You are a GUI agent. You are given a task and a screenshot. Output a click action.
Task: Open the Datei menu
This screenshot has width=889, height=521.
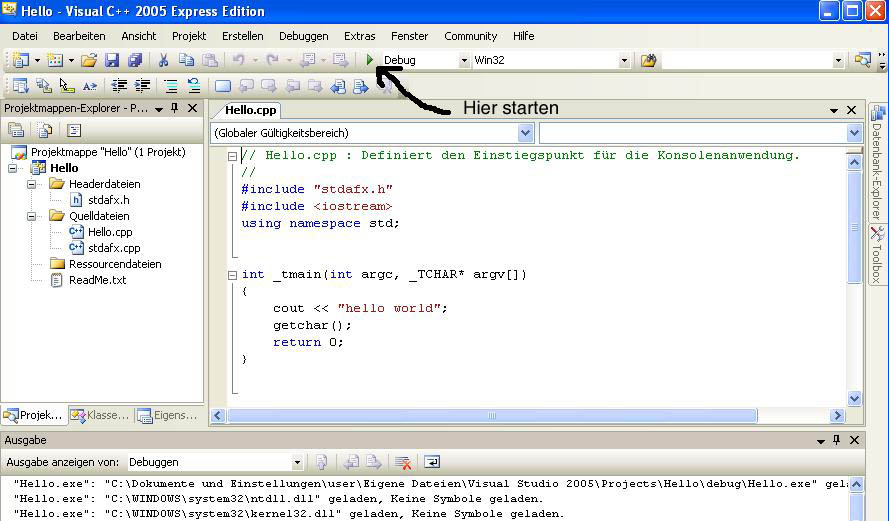(x=25, y=36)
